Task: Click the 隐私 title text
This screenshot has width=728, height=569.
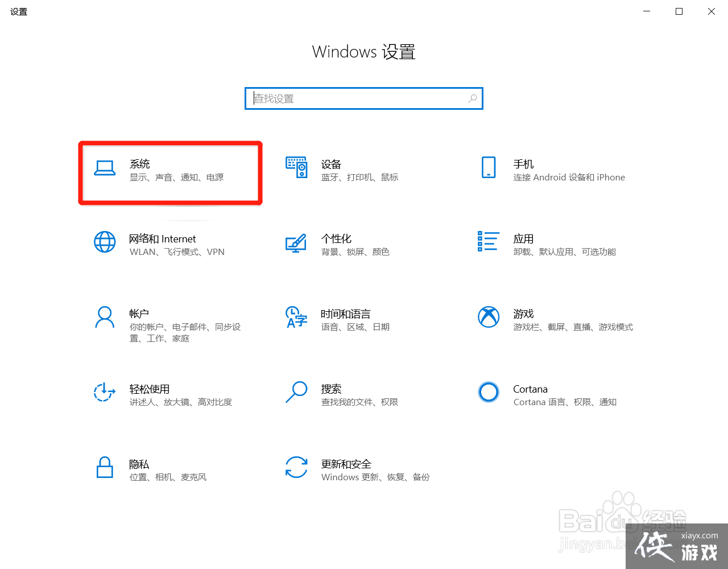Action: 139,464
